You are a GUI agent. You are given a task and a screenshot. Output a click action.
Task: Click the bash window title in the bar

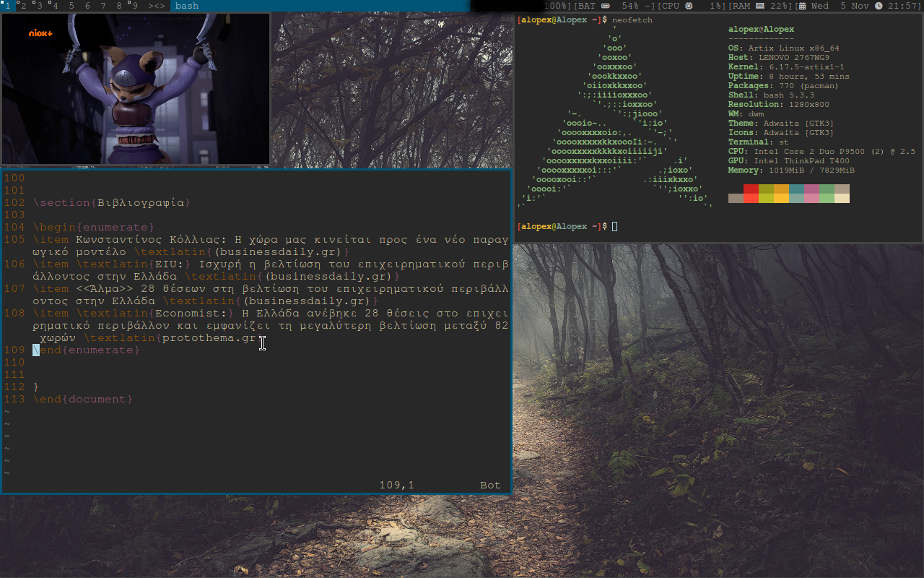[x=187, y=6]
